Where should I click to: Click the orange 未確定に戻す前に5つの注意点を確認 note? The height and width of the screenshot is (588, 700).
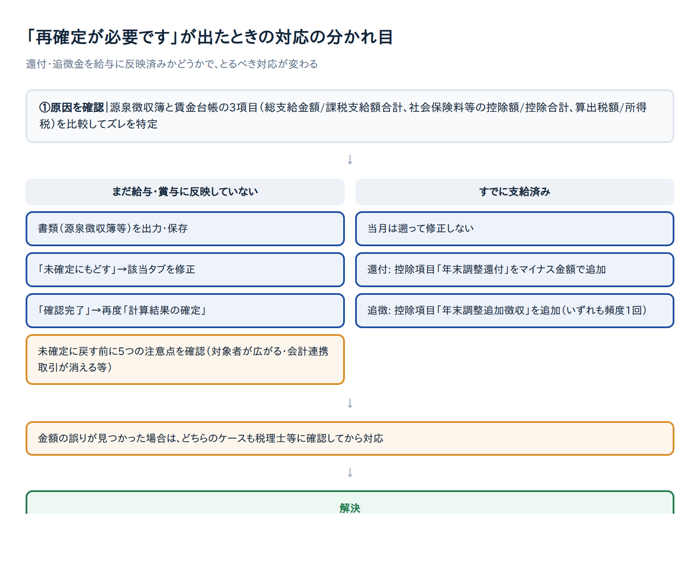tap(185, 359)
